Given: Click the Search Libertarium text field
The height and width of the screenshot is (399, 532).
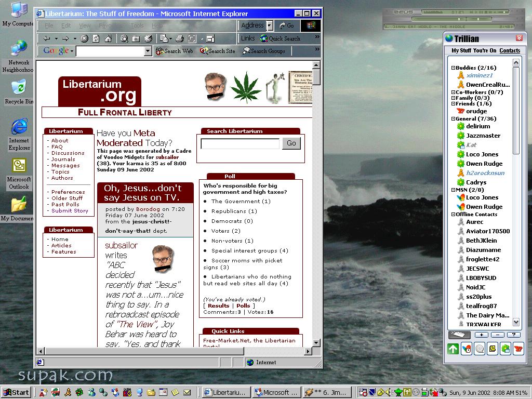Looking at the screenshot, I should click(x=240, y=144).
